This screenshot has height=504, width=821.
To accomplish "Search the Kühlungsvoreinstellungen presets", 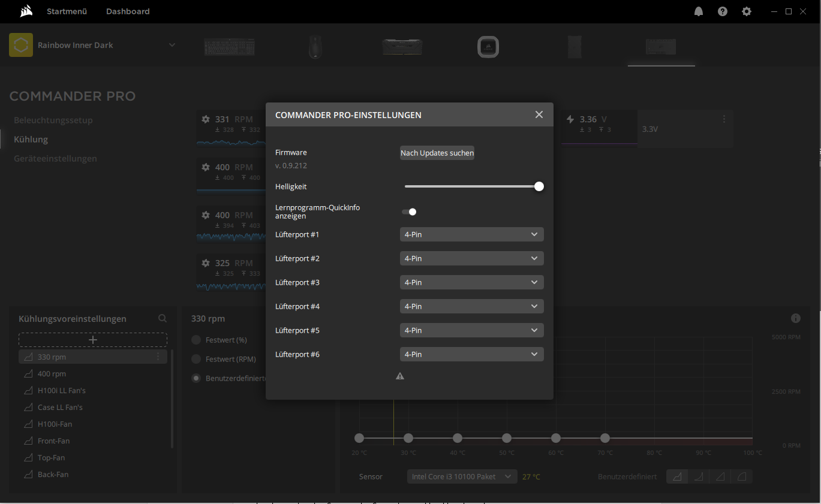I will 163,319.
